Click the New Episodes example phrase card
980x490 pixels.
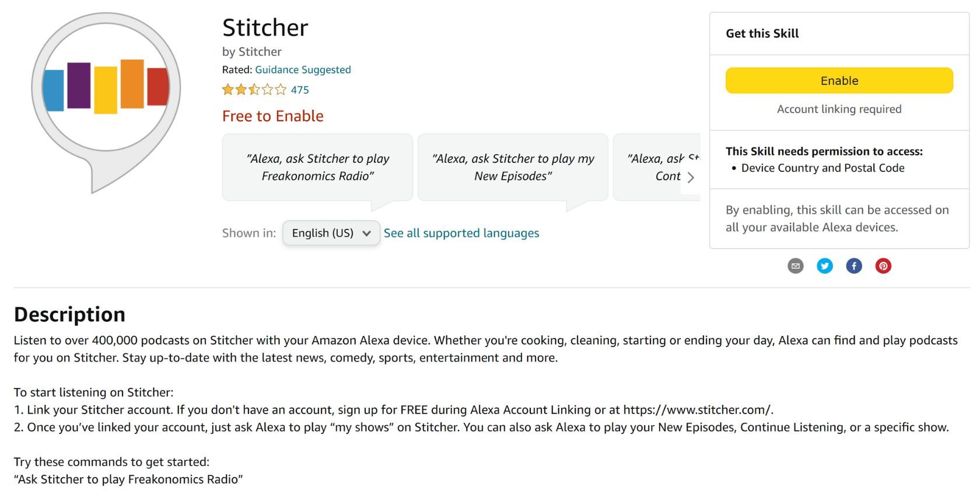512,167
